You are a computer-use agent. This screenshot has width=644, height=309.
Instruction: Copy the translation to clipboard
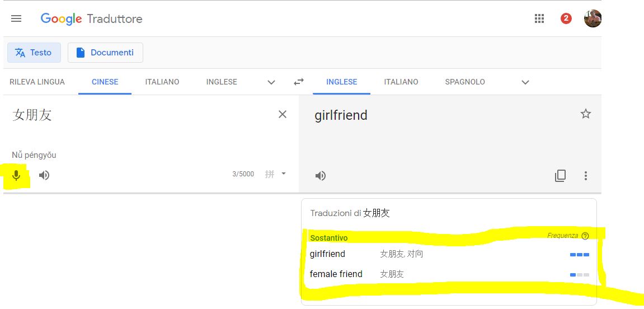pos(560,176)
